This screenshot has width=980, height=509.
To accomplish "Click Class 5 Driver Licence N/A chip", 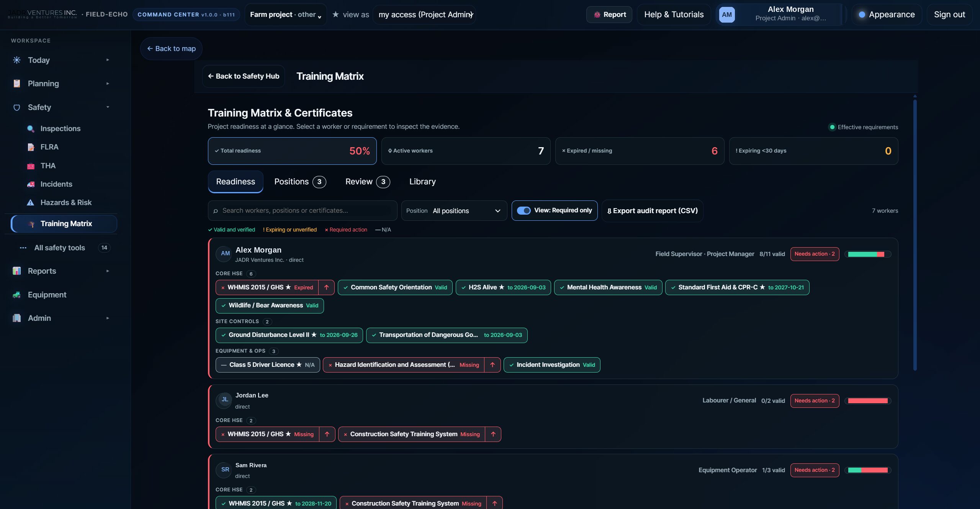I will (x=268, y=365).
